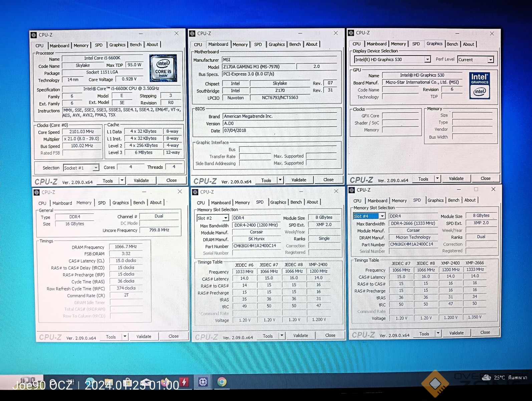Select the About tab in the Slot #2 window
This screenshot has height=401, width=532.
[x=312, y=202]
